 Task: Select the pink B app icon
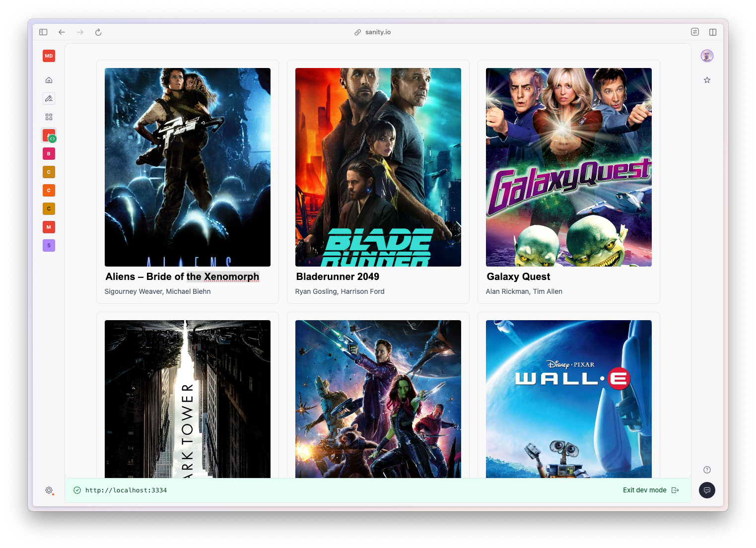[x=49, y=154]
